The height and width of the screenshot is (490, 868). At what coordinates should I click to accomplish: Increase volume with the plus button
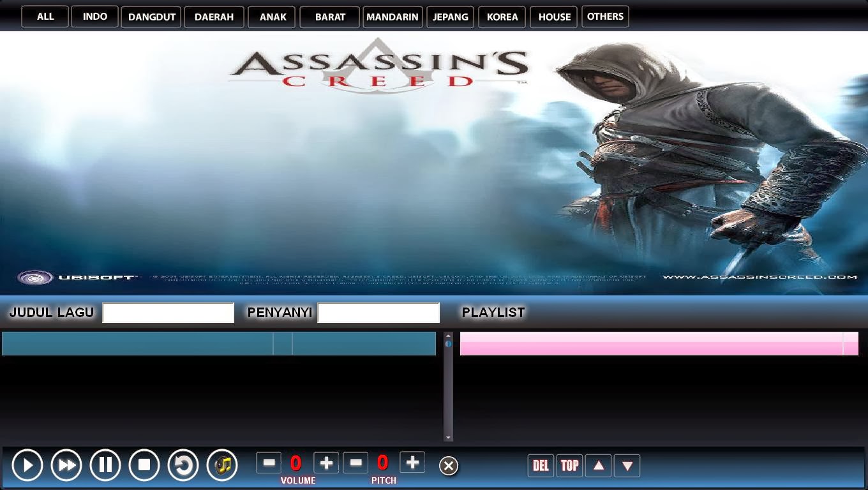pyautogui.click(x=326, y=463)
